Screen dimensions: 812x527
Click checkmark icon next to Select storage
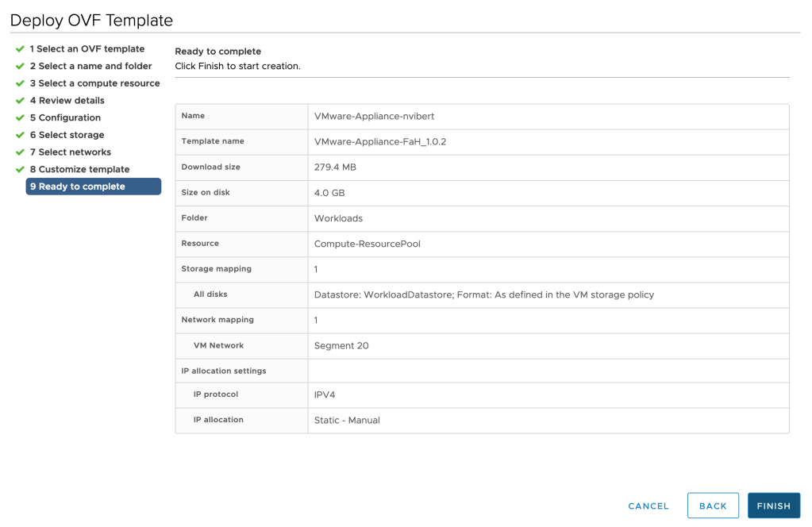point(20,135)
